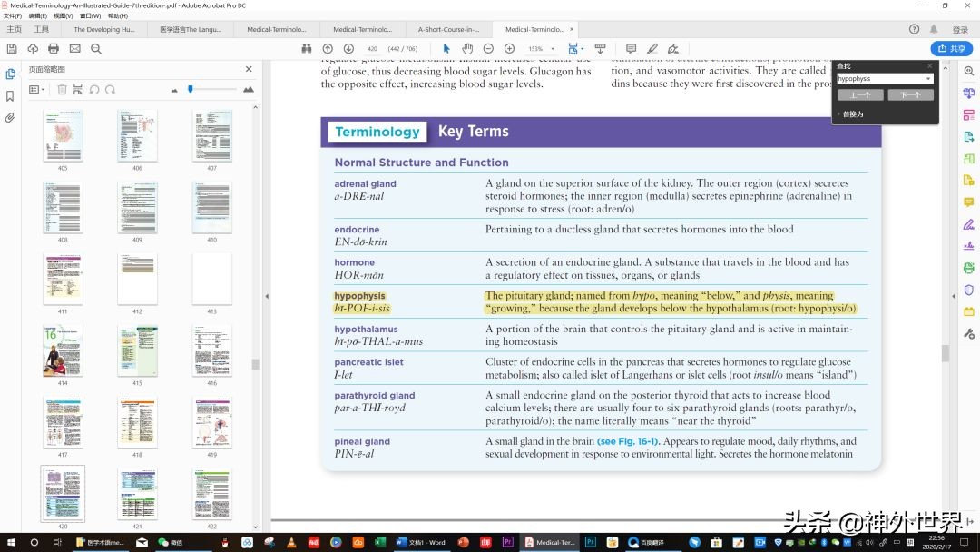Click the blue 共享 share button
980x552 pixels.
click(x=951, y=48)
